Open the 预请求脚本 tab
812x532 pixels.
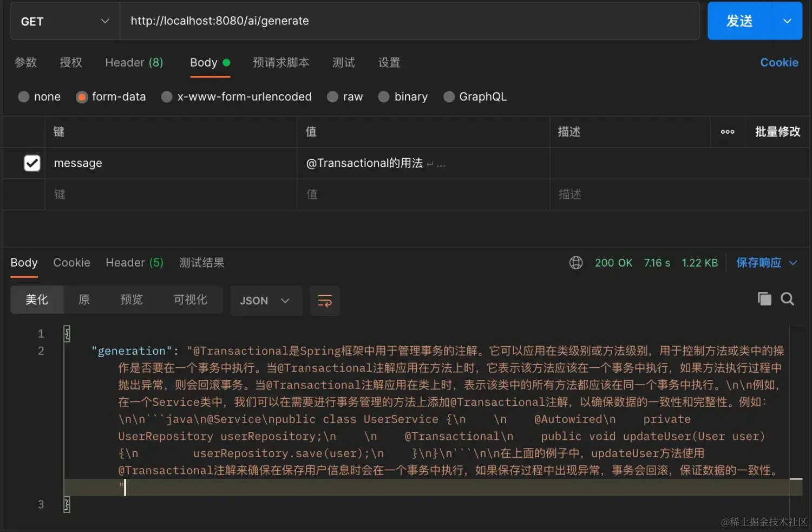[281, 62]
